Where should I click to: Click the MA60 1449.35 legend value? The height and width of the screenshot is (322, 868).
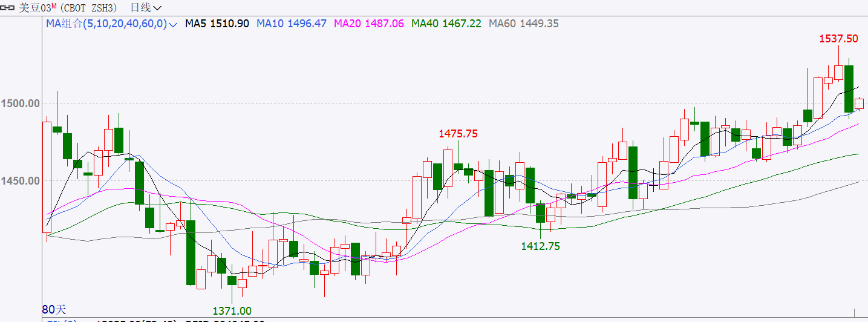(524, 24)
